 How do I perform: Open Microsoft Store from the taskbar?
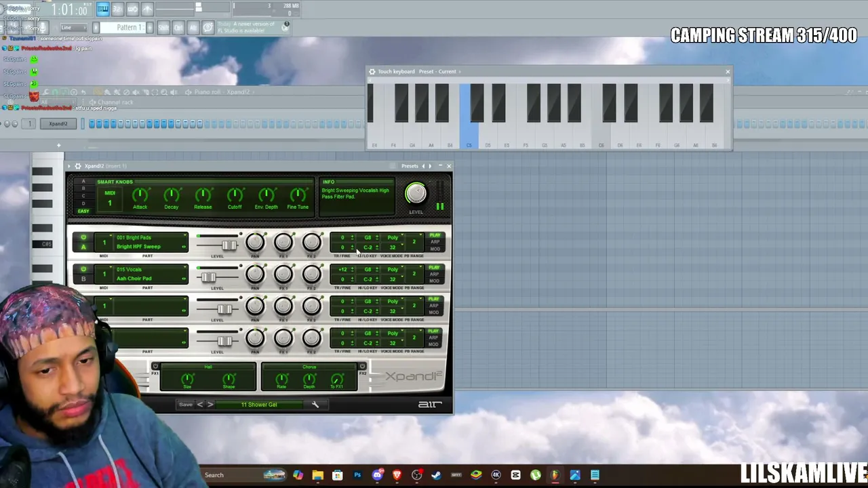(338, 475)
